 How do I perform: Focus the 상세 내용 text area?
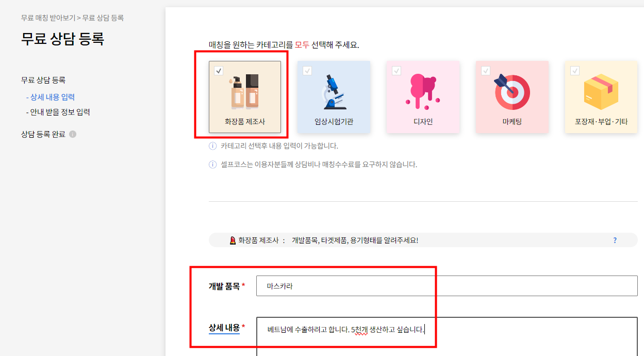pos(447,336)
